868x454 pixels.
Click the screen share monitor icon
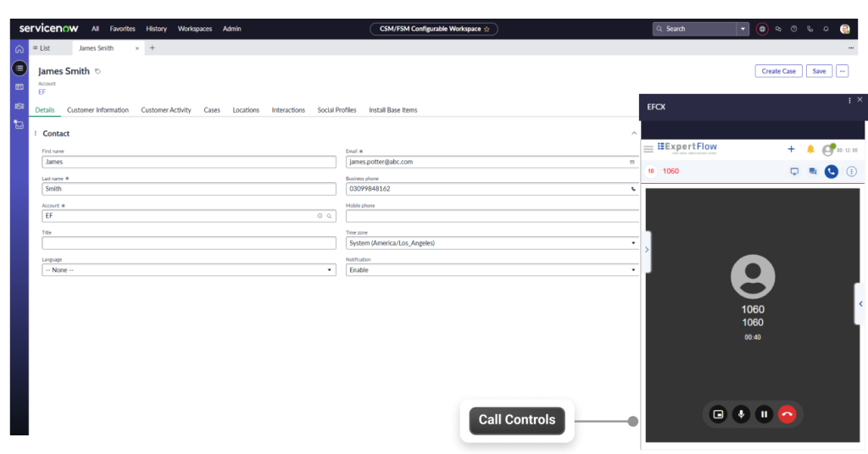[794, 171]
